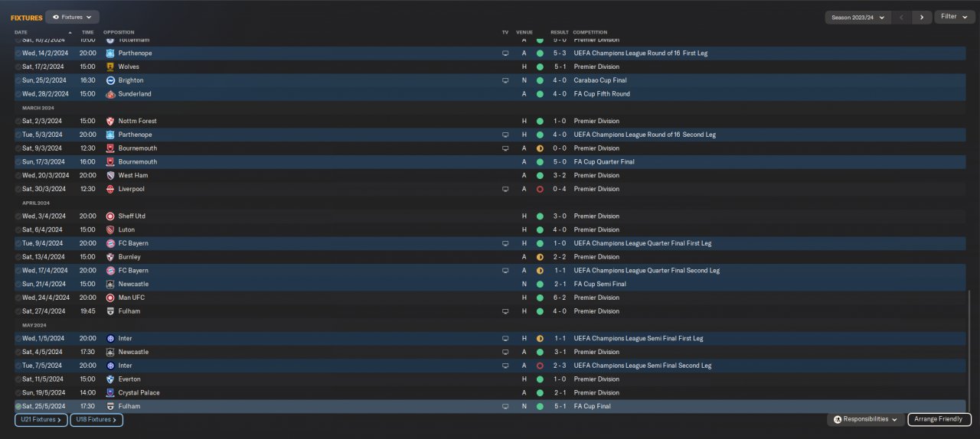This screenshot has height=439, width=980.
Task: Sort fixtures by the Date column header
Action: pos(21,32)
